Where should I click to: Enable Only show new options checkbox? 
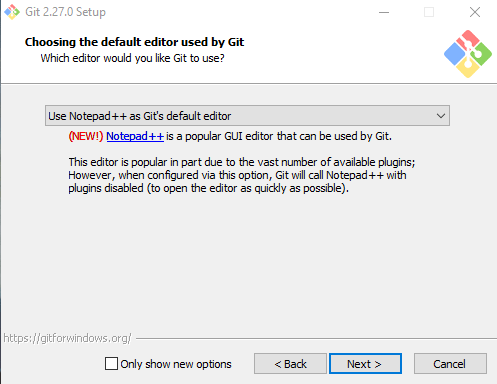pyautogui.click(x=111, y=364)
